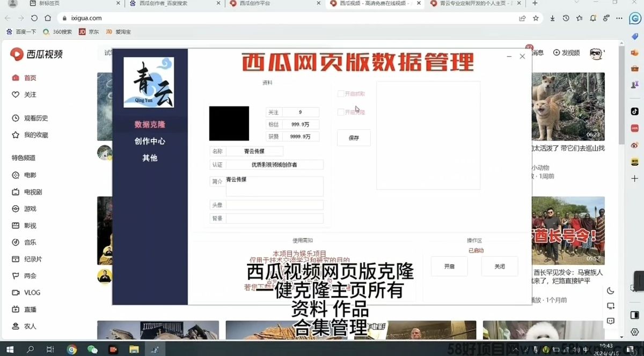Enable the 开启克隆 checkbox
The width and height of the screenshot is (644, 356).
(341, 112)
